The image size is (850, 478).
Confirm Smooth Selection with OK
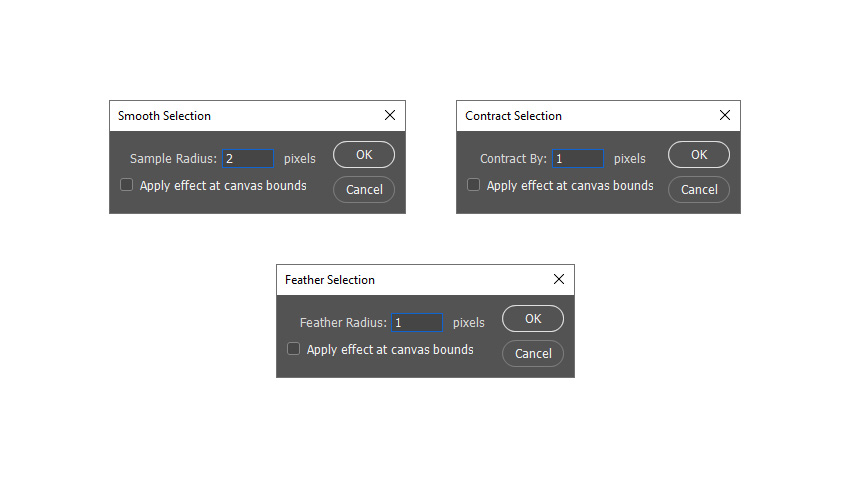point(364,154)
